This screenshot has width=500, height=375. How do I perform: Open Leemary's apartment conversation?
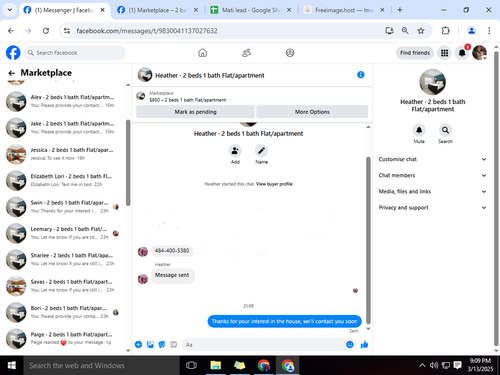63,233
